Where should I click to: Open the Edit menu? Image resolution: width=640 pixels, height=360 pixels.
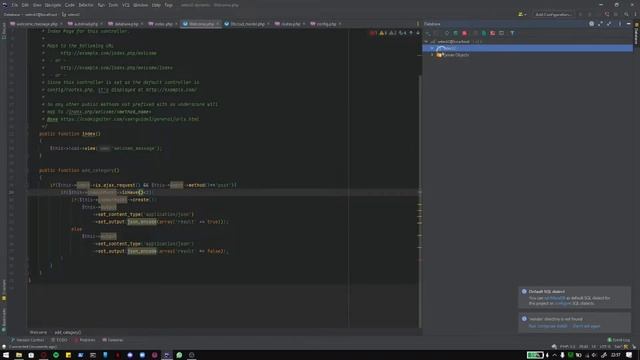pyautogui.click(x=25, y=5)
